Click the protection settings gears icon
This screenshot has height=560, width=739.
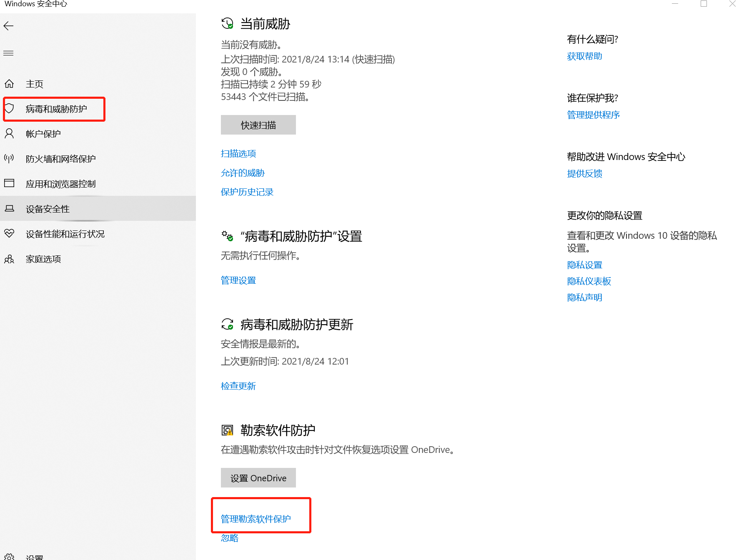point(227,236)
